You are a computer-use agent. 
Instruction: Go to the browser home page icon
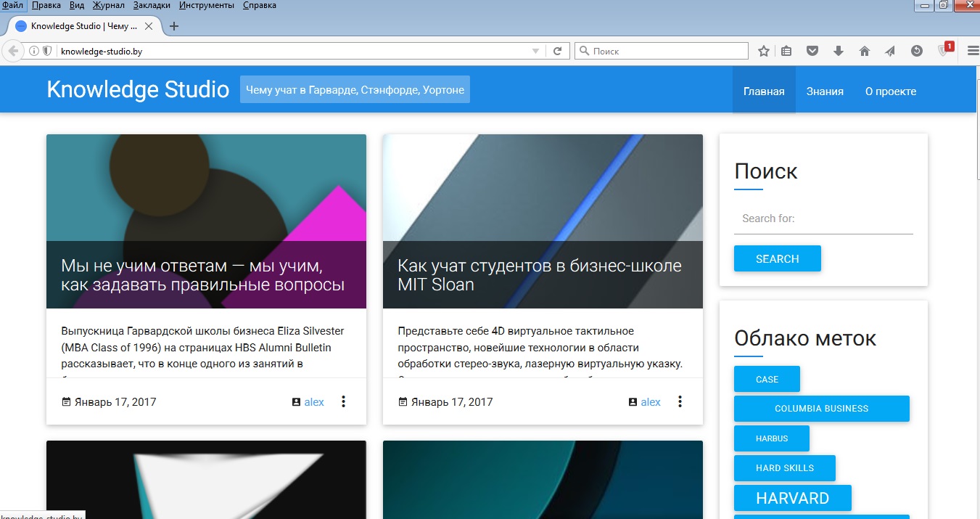tap(864, 51)
